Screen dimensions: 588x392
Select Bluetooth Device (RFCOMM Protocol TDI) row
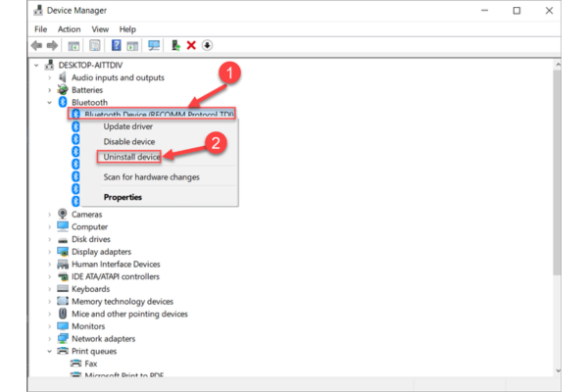tap(152, 114)
